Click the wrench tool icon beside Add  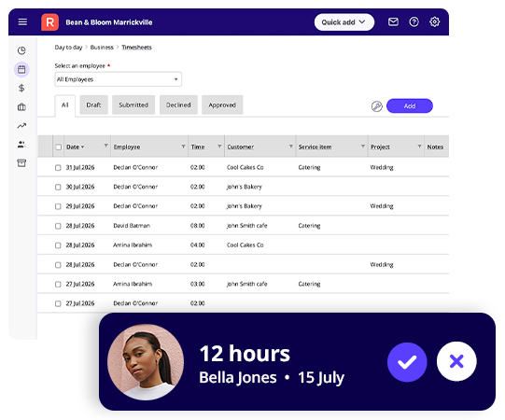click(x=376, y=106)
